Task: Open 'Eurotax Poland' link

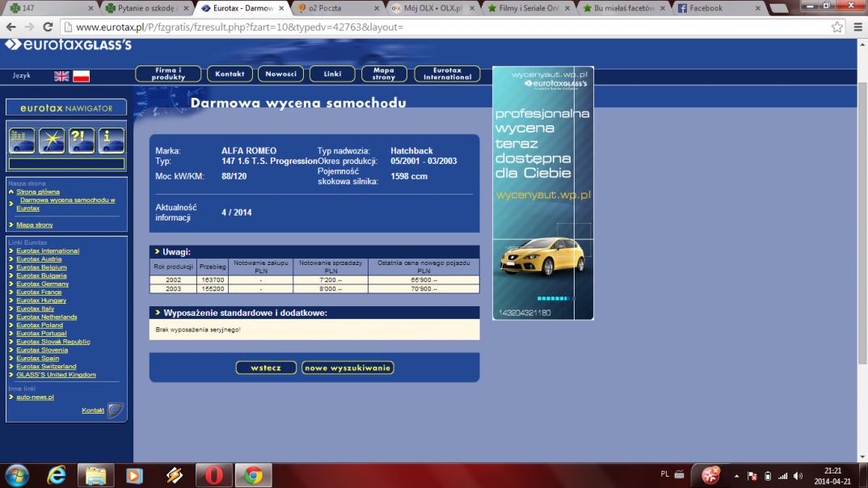Action: [40, 325]
